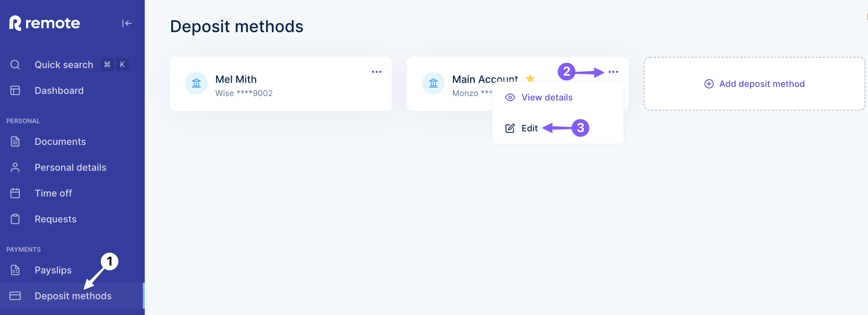Click the Time off calendar icon
Image resolution: width=868 pixels, height=315 pixels.
[x=15, y=193]
